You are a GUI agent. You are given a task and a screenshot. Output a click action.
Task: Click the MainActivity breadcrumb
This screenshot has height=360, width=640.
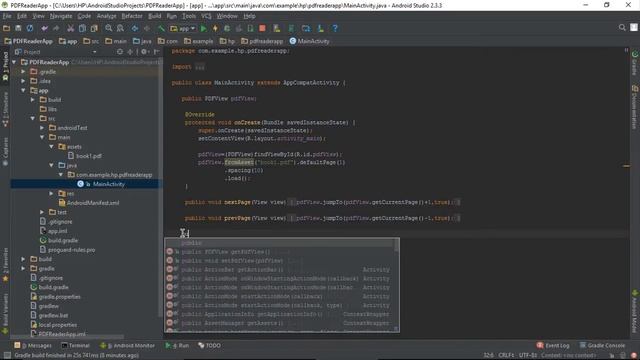pyautogui.click(x=309, y=41)
